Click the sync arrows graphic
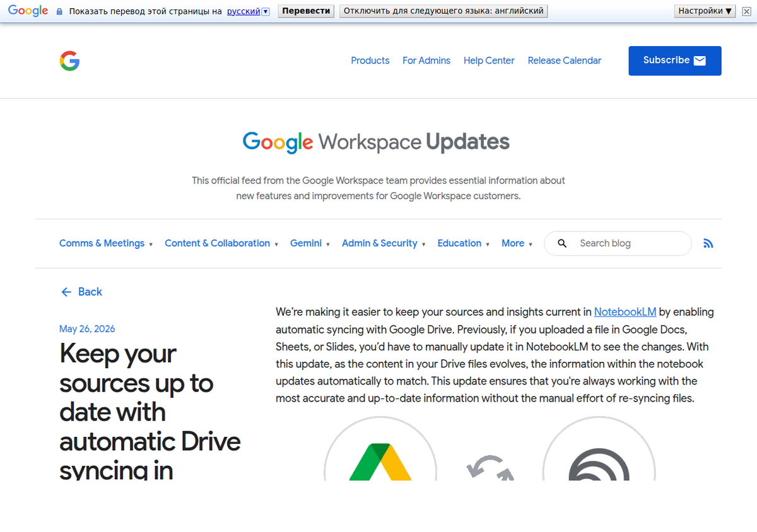 [490, 466]
